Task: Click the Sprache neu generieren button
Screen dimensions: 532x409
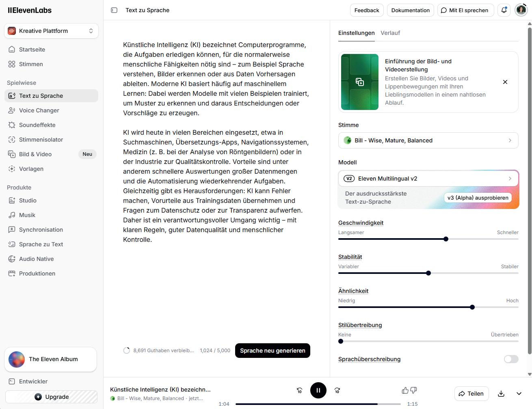Action: pyautogui.click(x=272, y=351)
